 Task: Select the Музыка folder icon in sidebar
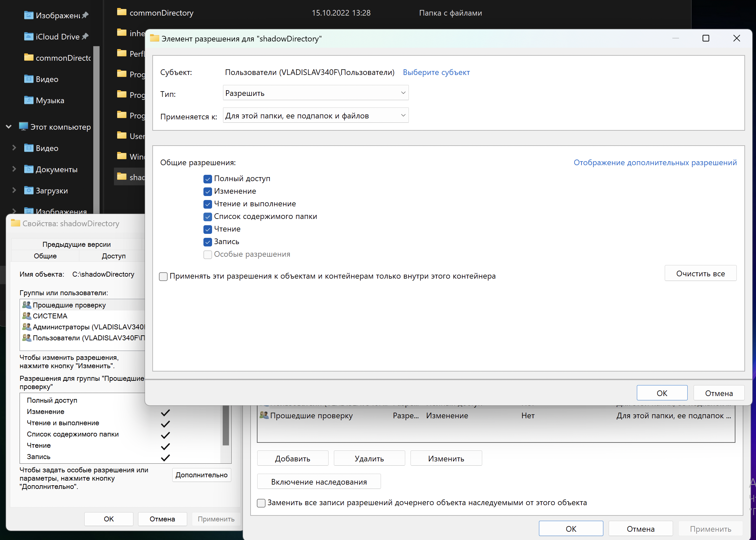coord(29,100)
